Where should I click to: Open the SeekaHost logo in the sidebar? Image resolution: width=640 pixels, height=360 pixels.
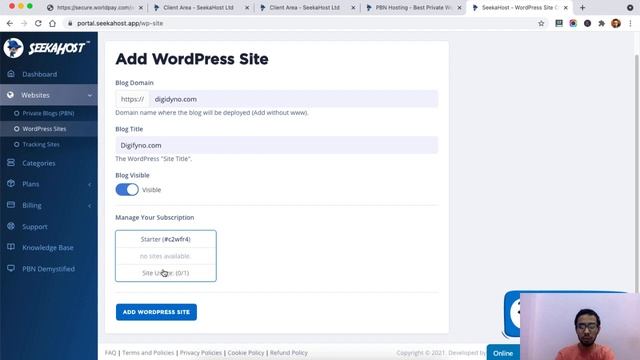(46, 48)
